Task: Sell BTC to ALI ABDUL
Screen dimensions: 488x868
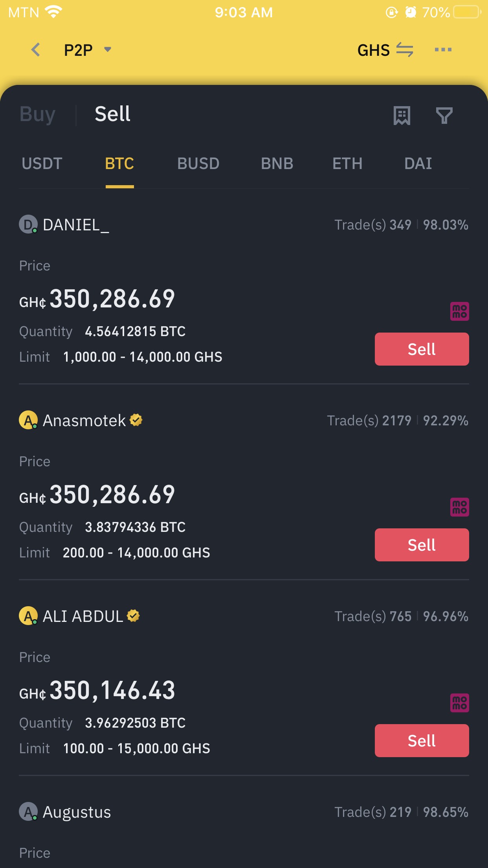Action: (422, 741)
